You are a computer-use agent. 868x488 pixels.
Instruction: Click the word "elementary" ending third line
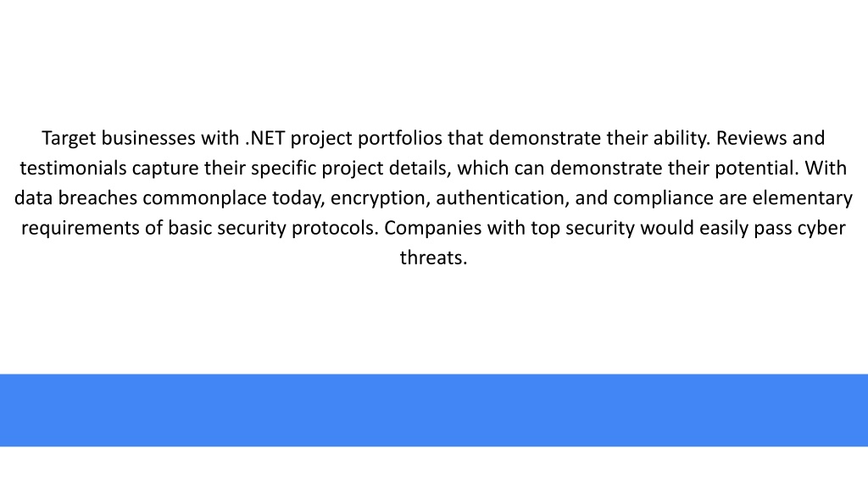(802, 198)
